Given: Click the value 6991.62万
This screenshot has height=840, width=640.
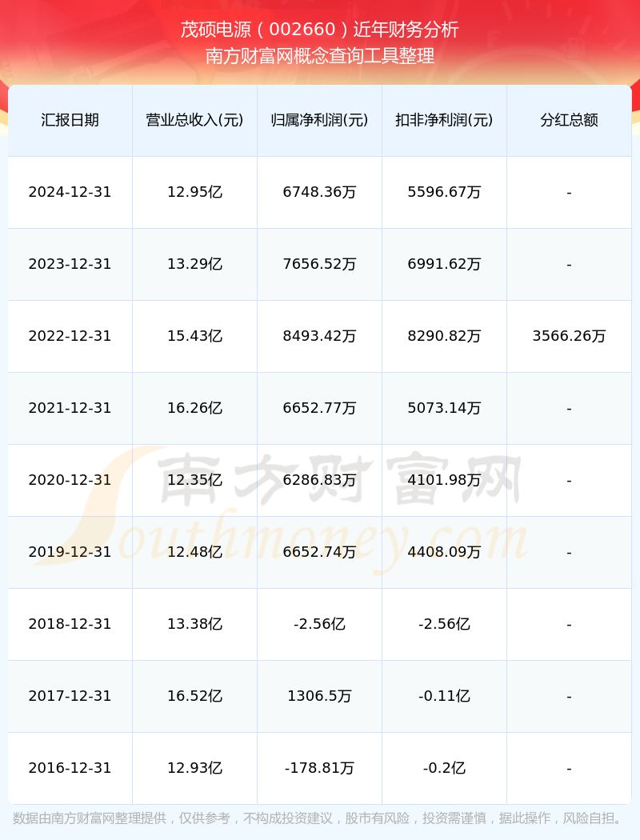Looking at the screenshot, I should coord(445,264).
